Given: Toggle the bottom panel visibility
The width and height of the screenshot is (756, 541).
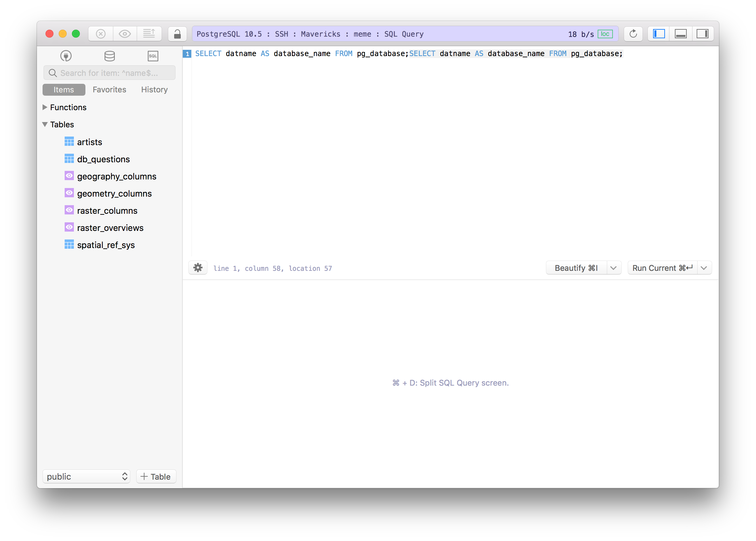Looking at the screenshot, I should point(681,34).
